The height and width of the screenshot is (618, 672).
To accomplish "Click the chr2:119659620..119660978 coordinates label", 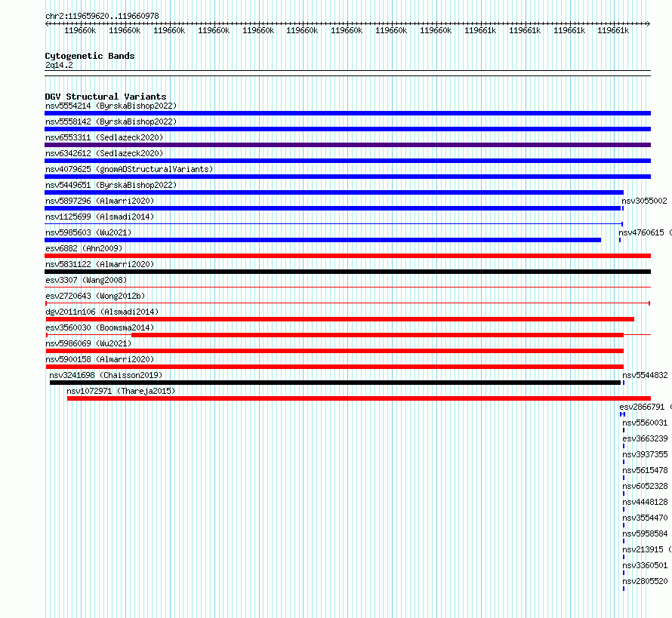I will tap(102, 16).
